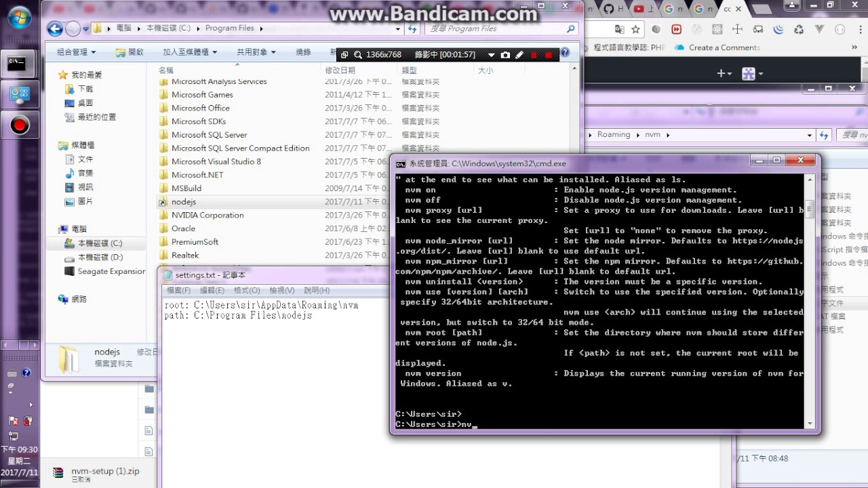Screen dimensions: 868x488
Task: Open GitHub plus create-new dropdown
Action: click(724, 73)
